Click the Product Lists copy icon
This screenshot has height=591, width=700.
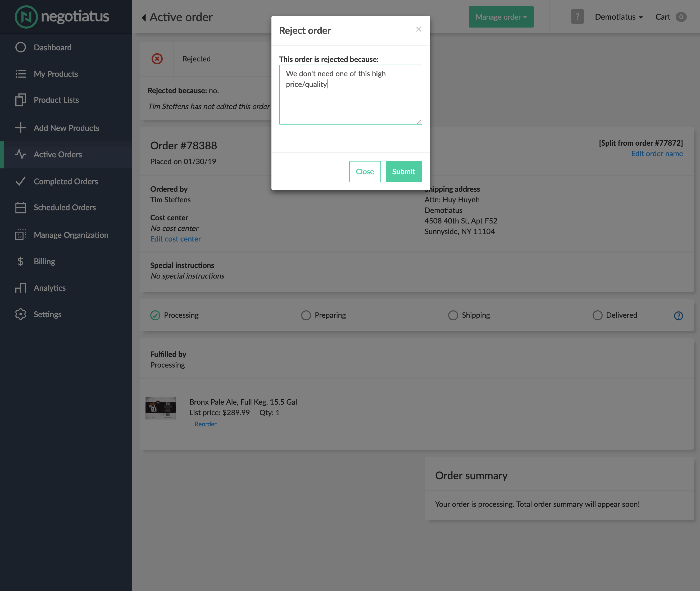point(20,100)
